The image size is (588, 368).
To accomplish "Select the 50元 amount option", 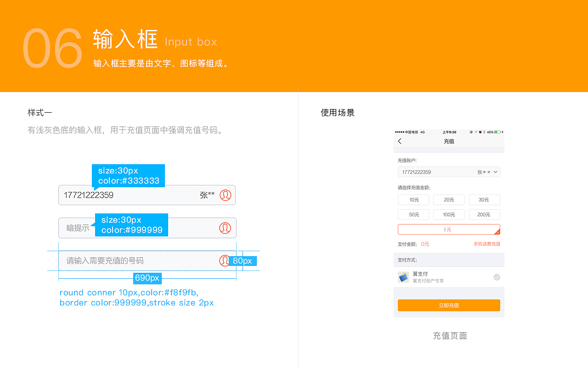I will pyautogui.click(x=413, y=214).
